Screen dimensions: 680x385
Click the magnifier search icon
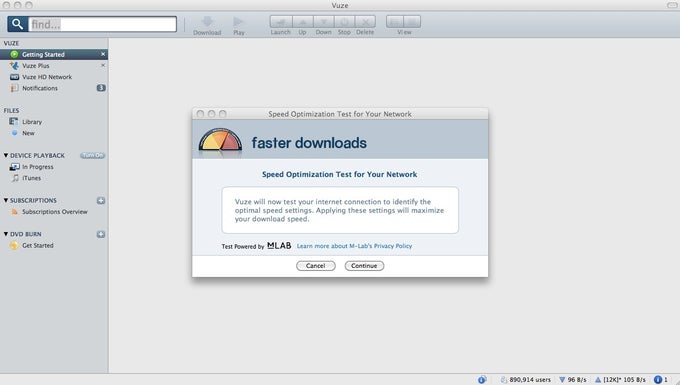coord(17,24)
